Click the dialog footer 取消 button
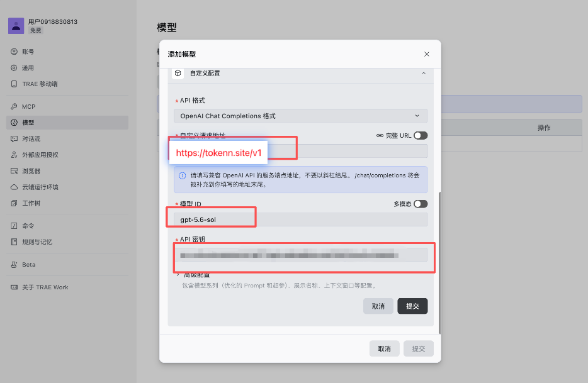The height and width of the screenshot is (383, 588). pyautogui.click(x=384, y=348)
